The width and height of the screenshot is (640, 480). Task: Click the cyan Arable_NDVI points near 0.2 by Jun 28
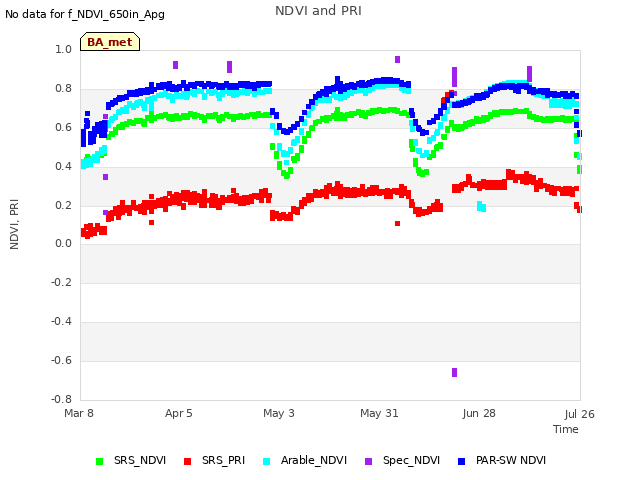482,207
